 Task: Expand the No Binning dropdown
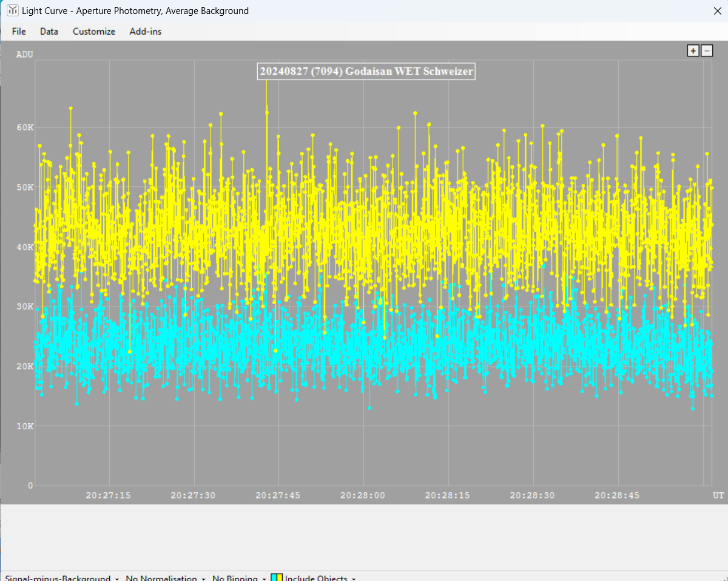[240, 578]
